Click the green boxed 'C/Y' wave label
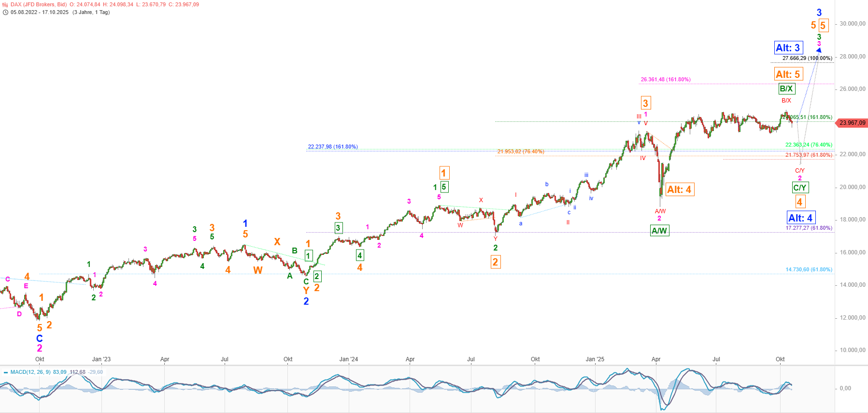Screen dimensions: 868x413 (800, 188)
